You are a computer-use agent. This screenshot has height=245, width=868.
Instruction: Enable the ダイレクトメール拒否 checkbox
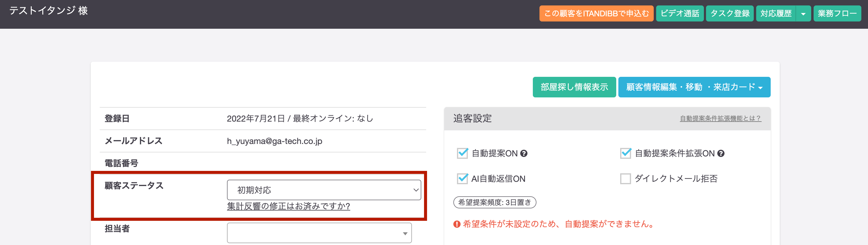coord(626,179)
